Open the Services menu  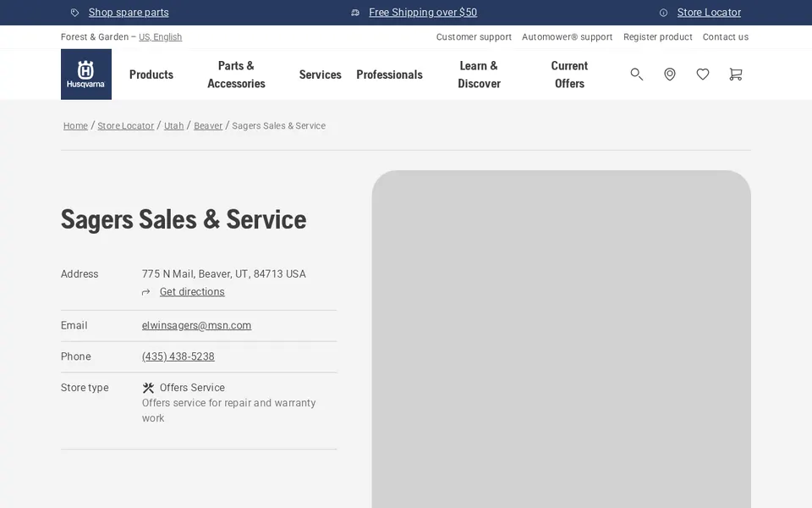click(320, 75)
